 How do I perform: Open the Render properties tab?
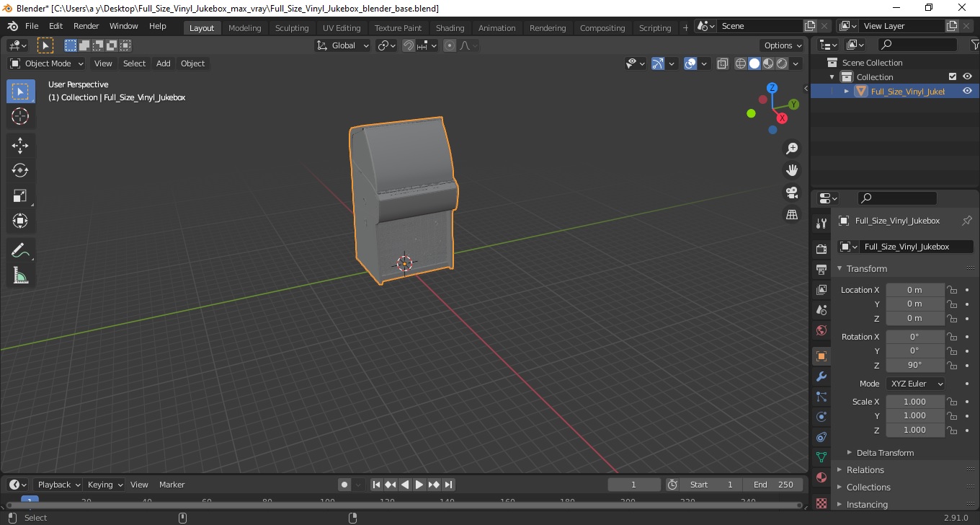pyautogui.click(x=821, y=250)
